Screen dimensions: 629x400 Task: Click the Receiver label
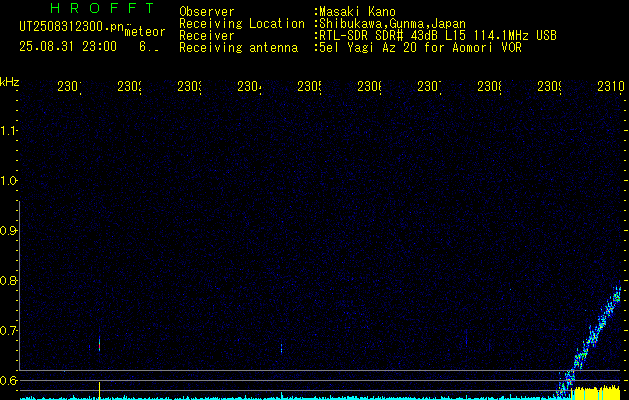coord(207,36)
